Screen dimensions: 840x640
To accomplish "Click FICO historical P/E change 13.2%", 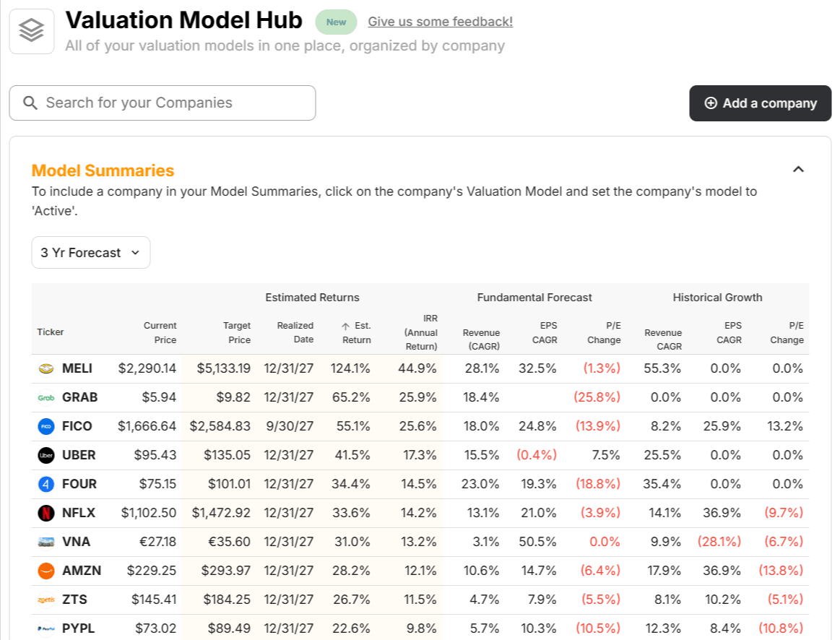I will (785, 426).
